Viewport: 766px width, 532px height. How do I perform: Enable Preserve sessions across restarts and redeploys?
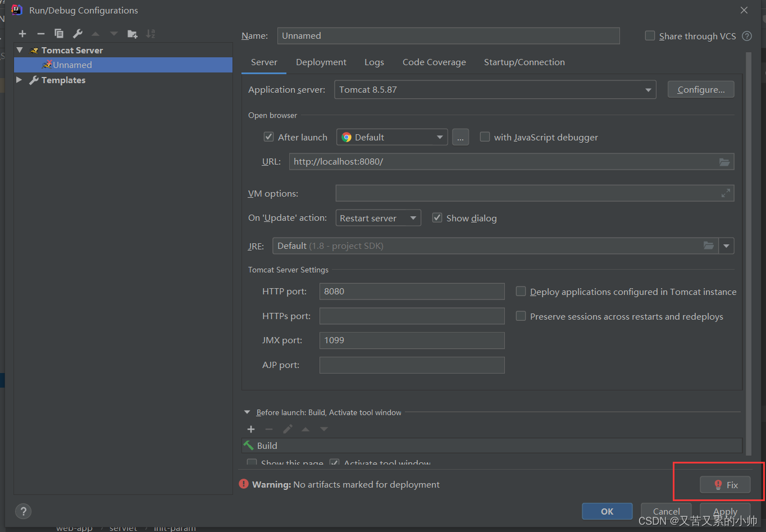[521, 316]
